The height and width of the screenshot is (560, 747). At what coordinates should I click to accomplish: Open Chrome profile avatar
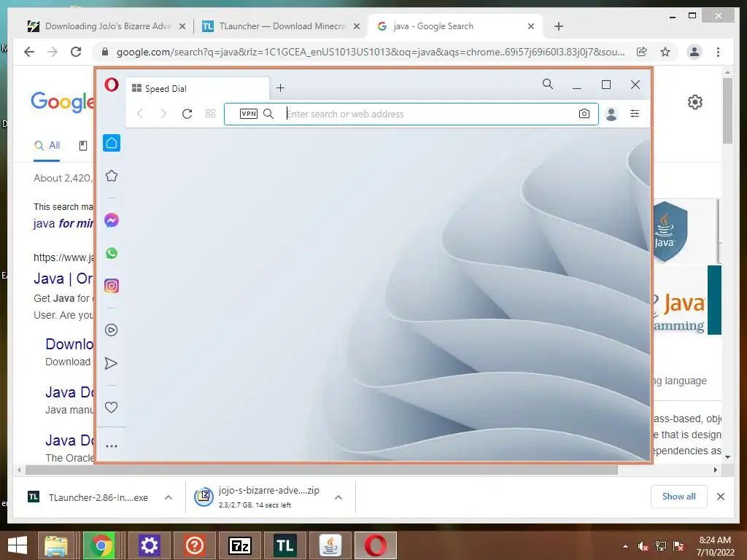[694, 52]
